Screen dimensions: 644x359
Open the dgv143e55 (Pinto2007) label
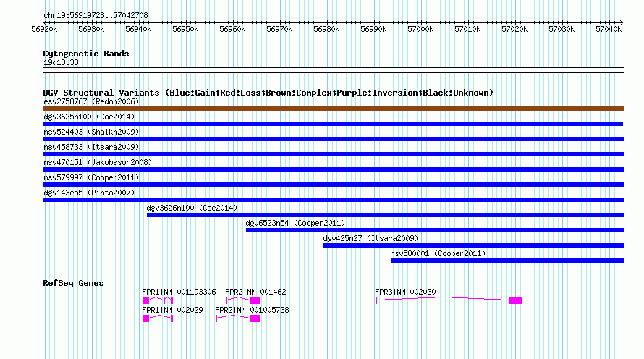pos(89,193)
